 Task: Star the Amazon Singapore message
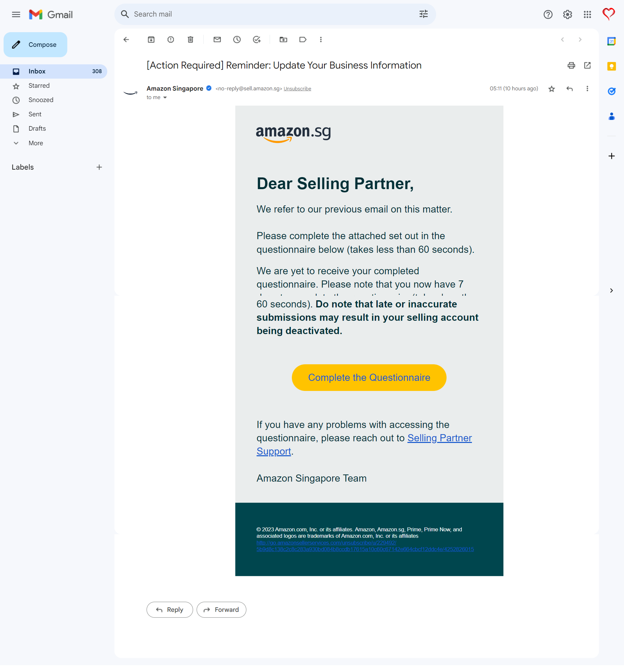pos(552,89)
